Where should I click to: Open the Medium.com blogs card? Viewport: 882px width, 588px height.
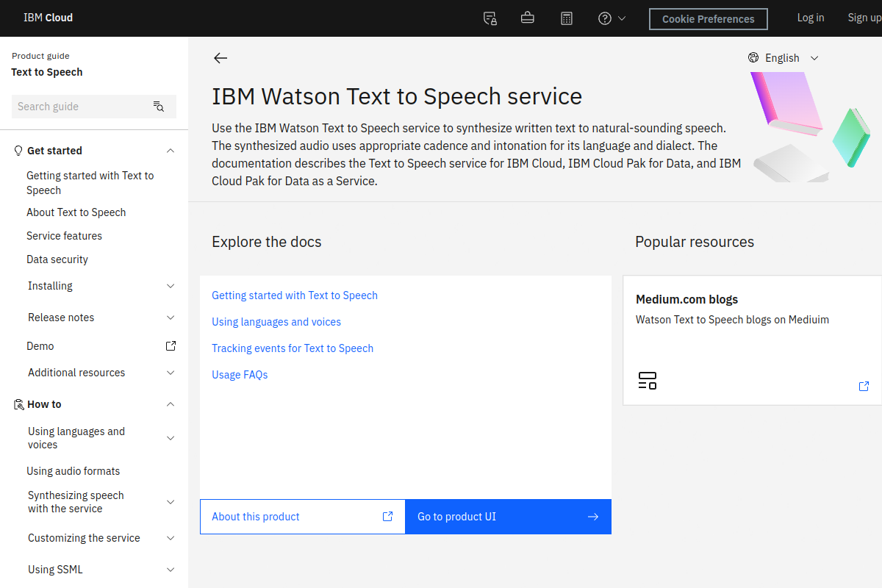752,340
